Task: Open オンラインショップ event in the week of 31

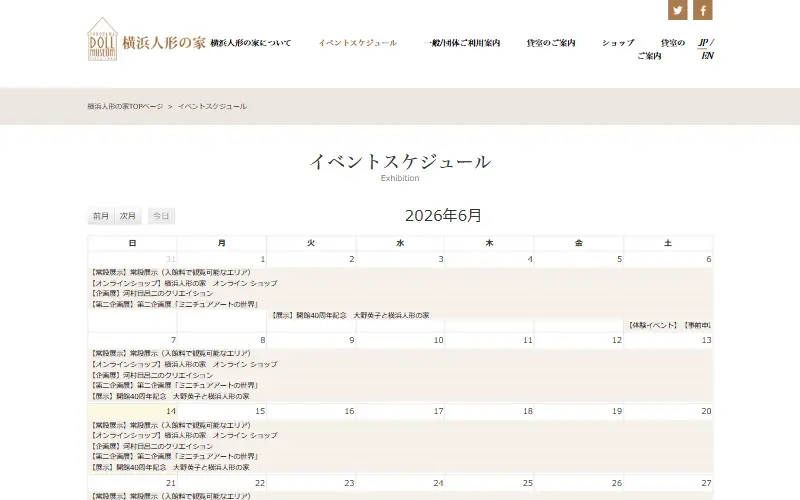Action: click(400, 283)
